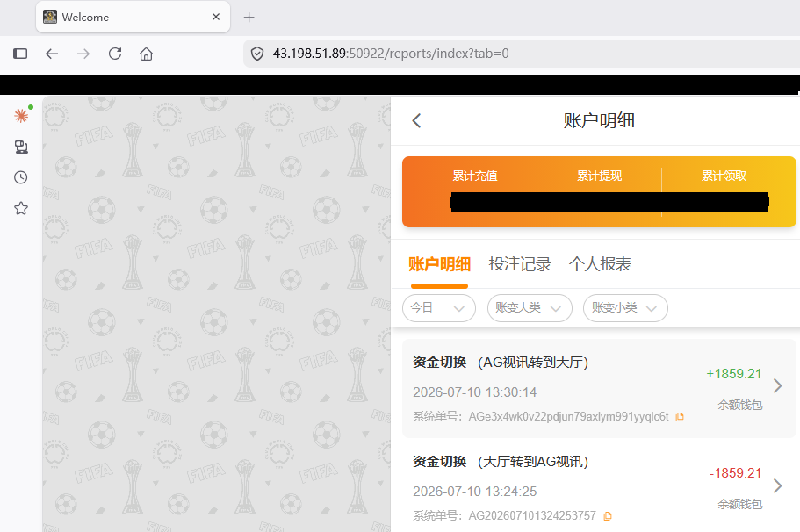The height and width of the screenshot is (532, 800).
Task: Click the -1859.21 amount
Action: point(735,473)
